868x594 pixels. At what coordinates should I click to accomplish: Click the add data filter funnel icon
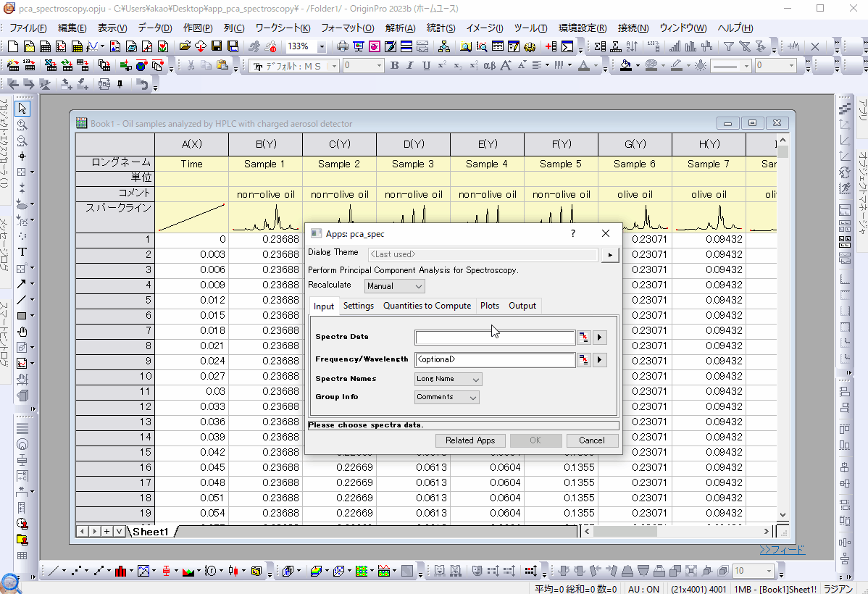729,46
